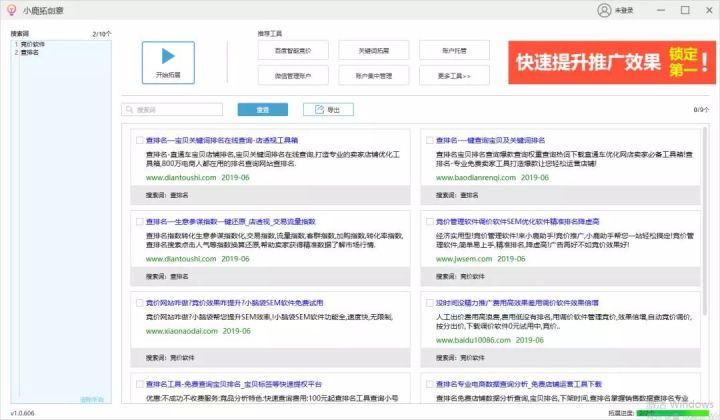Tick the checkbox for 查排名—一键查询宝贝及关键词排名 result
Screen dimensions: 720x420
tap(430, 140)
